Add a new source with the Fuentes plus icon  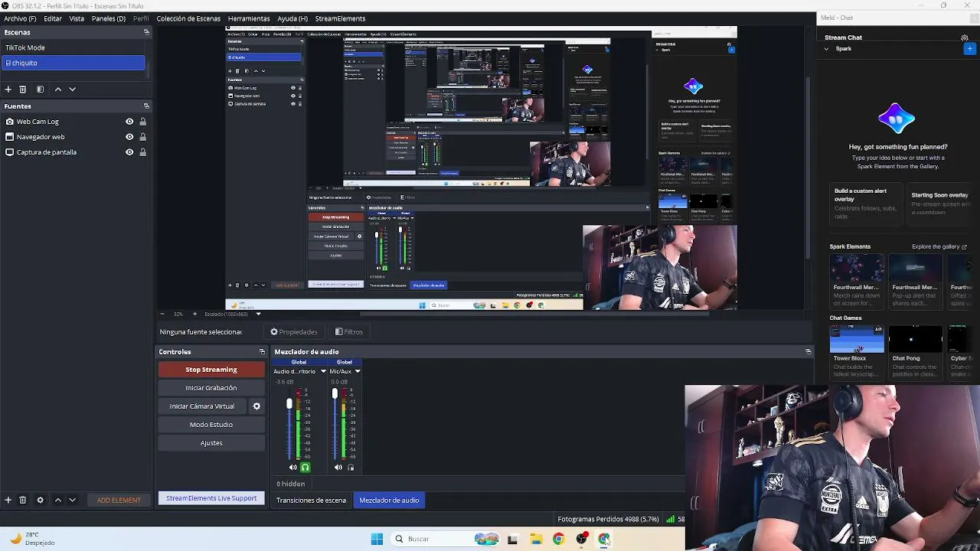click(x=8, y=500)
